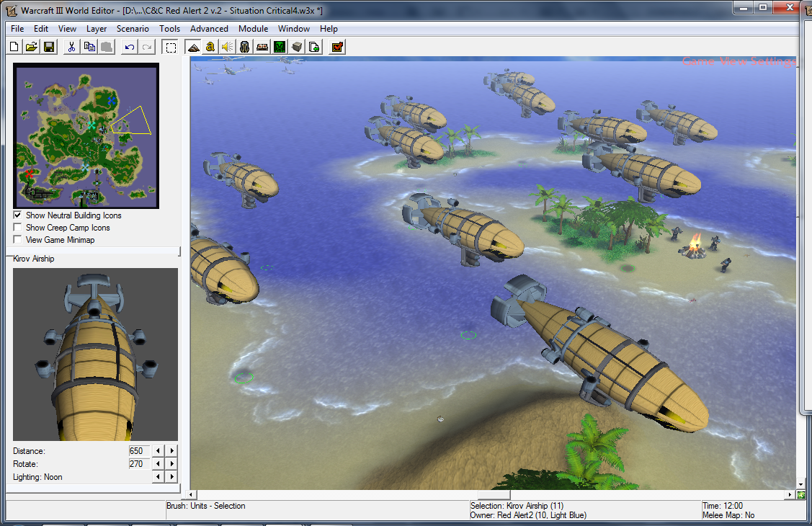The width and height of the screenshot is (812, 526).
Task: Click the minimap overview of the island
Action: (x=86, y=135)
